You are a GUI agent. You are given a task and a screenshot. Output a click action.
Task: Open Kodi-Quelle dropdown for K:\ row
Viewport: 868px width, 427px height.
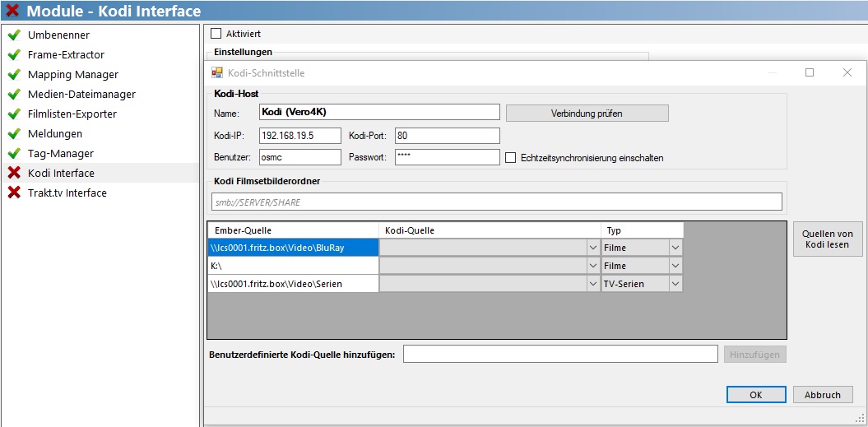(x=593, y=266)
